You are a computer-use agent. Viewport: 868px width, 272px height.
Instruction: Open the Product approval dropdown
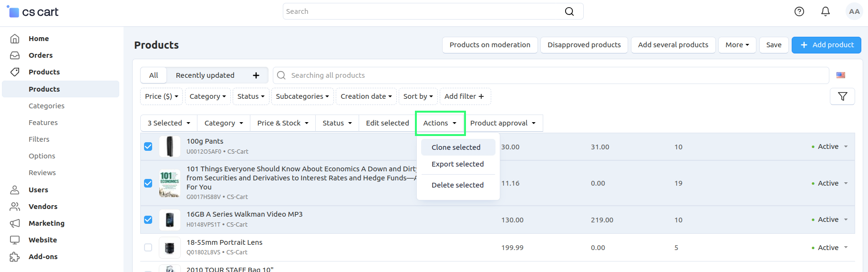(x=503, y=123)
